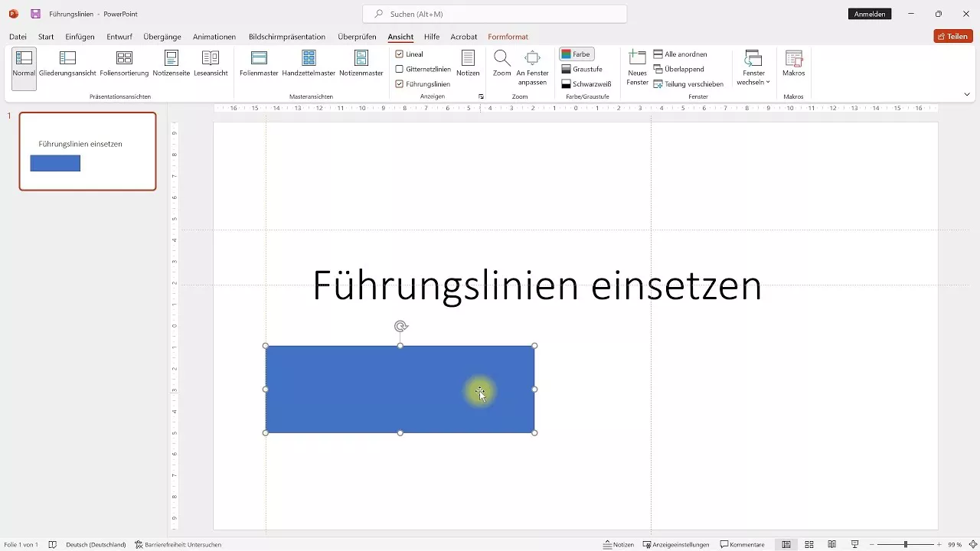Open the Übergänge tab
This screenshot has width=980, height=551.
(162, 37)
